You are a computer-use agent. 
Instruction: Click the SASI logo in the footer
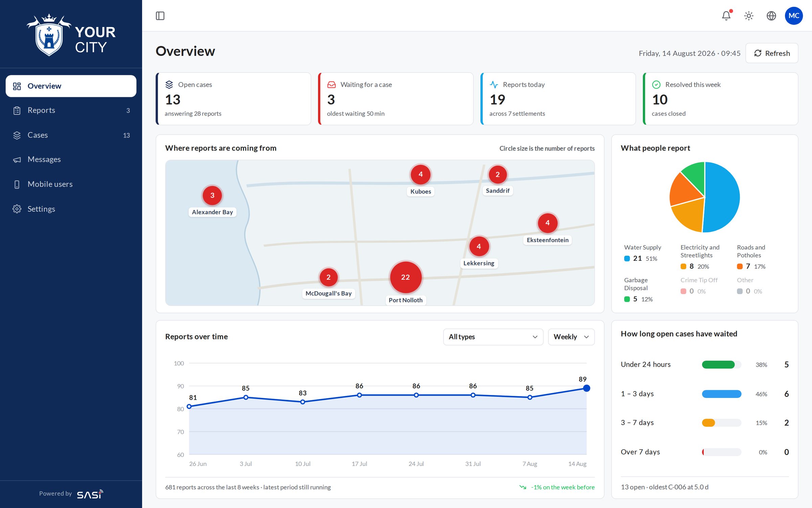90,494
